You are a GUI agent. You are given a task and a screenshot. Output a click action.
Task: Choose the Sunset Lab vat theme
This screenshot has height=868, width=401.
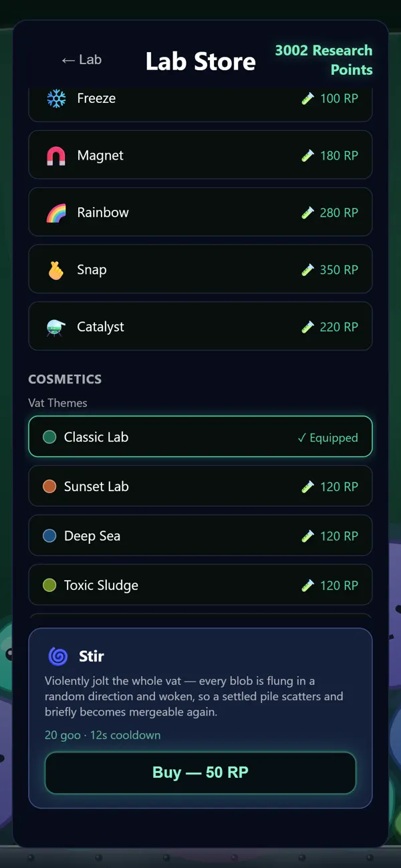(200, 486)
